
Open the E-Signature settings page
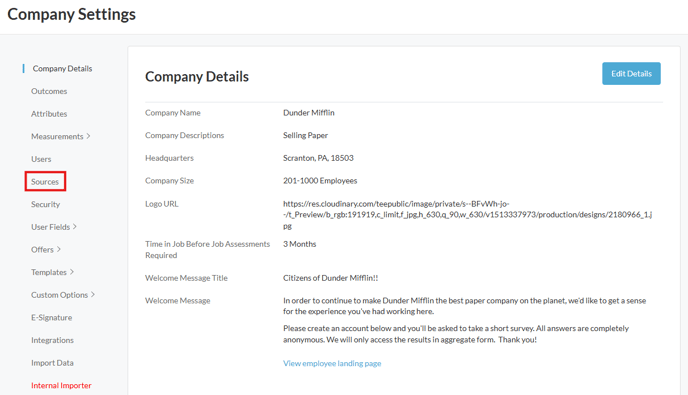coord(51,318)
